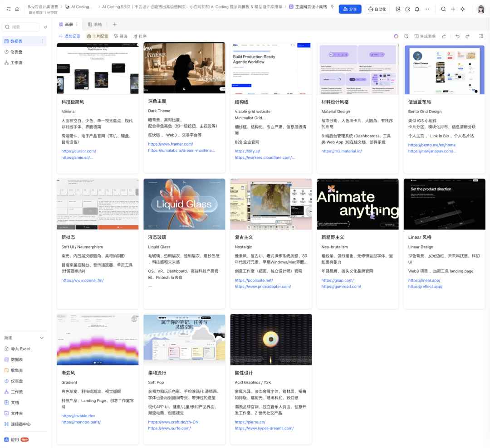Screen dimensions: 490x448
Task: Click the Liquid Glass card thumbnail
Action: pyautogui.click(x=184, y=204)
